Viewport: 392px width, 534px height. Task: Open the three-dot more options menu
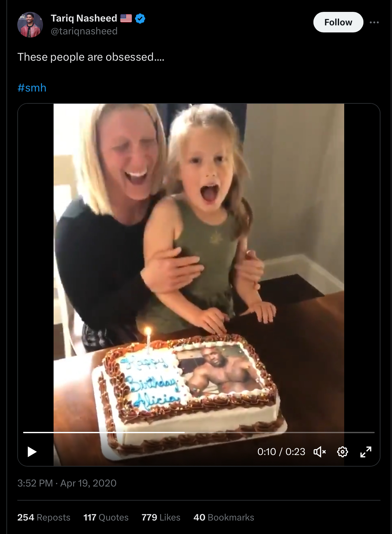click(374, 22)
